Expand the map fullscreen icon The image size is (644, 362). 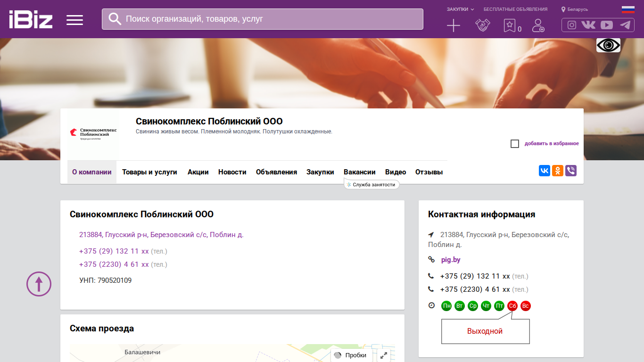pyautogui.click(x=384, y=356)
